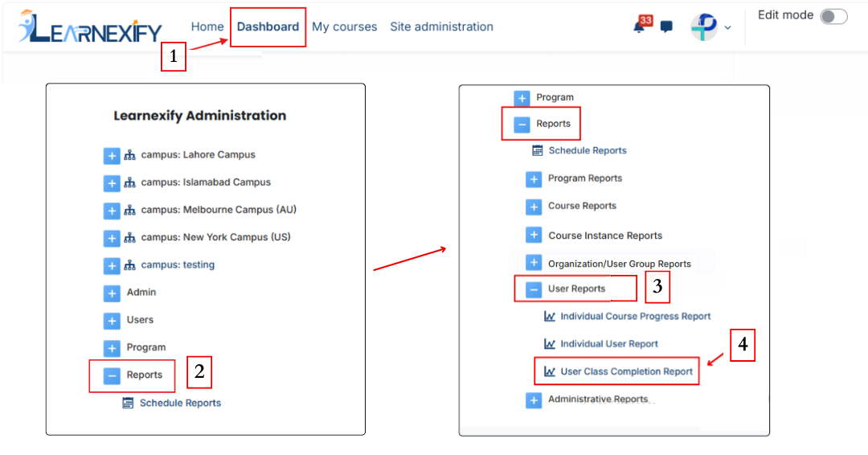Open the notifications bell icon
The image size is (868, 455).
click(x=640, y=26)
